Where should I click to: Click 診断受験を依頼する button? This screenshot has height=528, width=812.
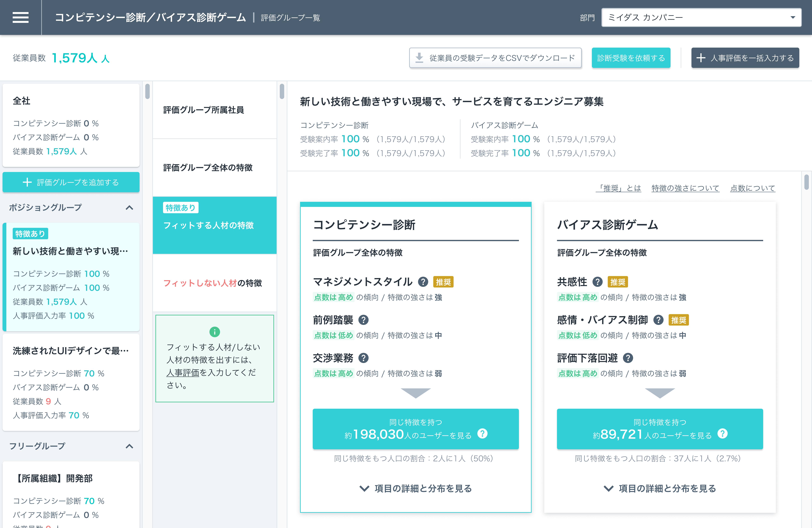click(x=631, y=58)
